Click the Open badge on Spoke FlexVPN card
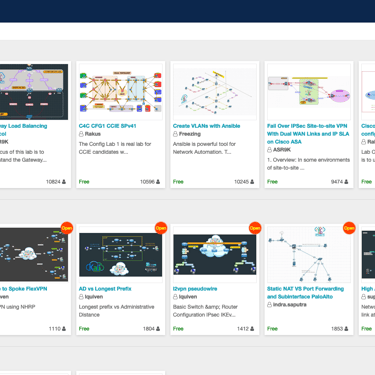The image size is (375, 375). pos(67,228)
